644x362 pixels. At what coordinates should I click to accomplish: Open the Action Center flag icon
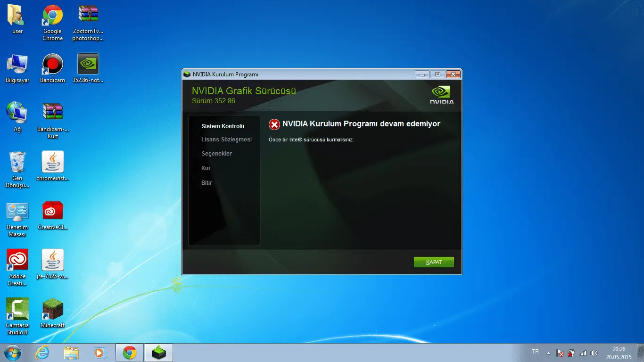[x=560, y=353]
